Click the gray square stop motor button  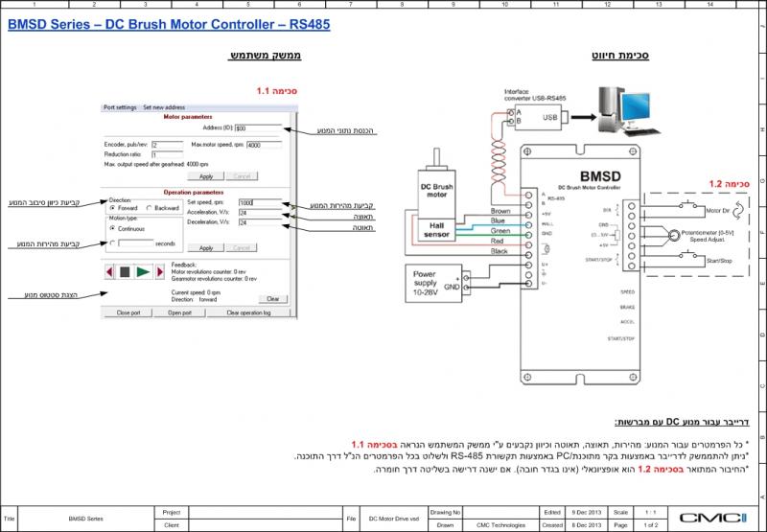[125, 272]
